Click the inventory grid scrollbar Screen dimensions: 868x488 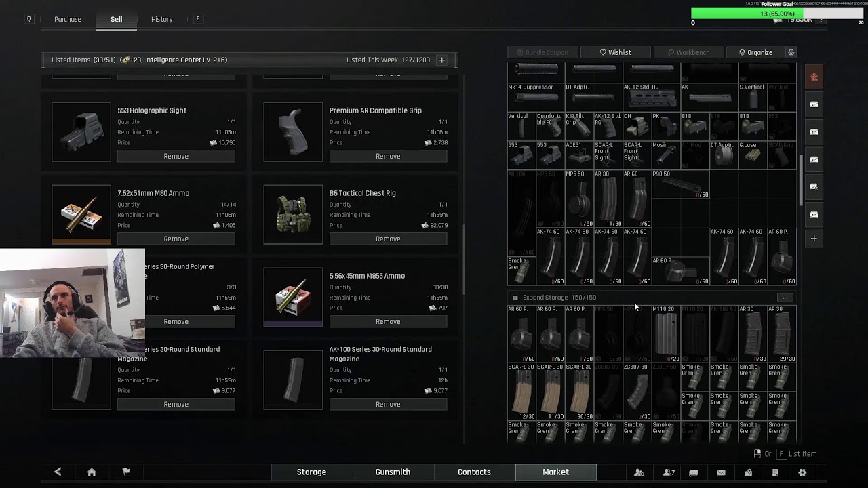(800, 180)
